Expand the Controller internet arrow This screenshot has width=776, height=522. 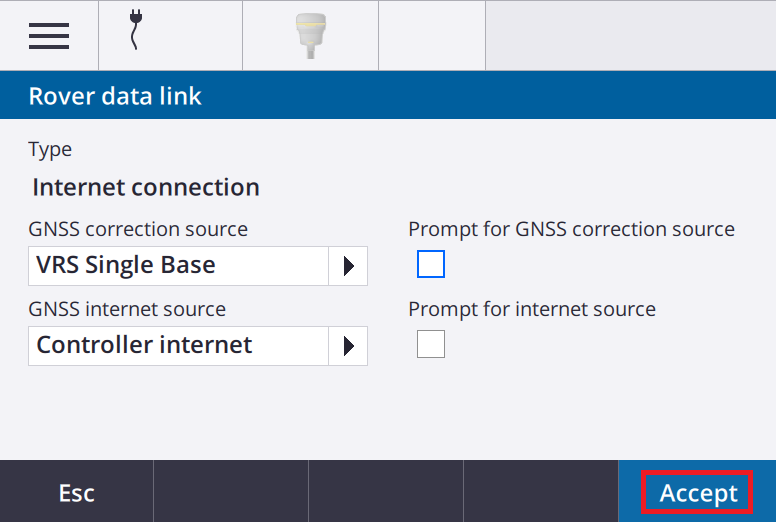pyautogui.click(x=348, y=346)
